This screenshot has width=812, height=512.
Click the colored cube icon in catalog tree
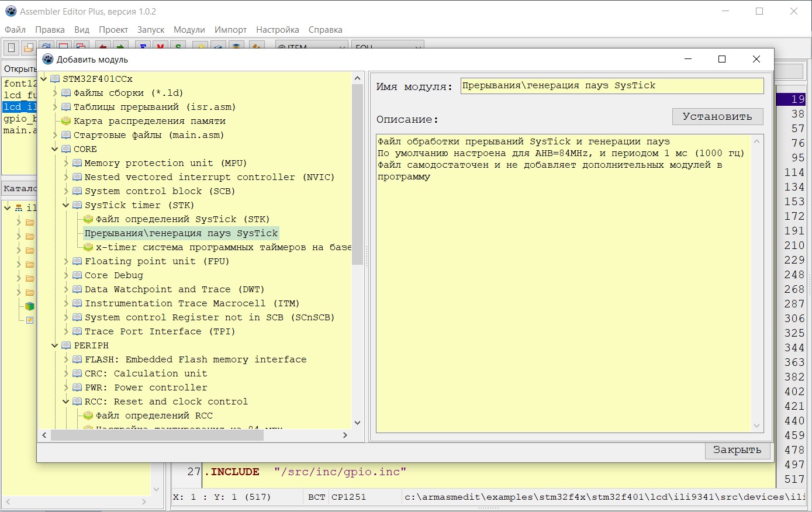tap(30, 306)
